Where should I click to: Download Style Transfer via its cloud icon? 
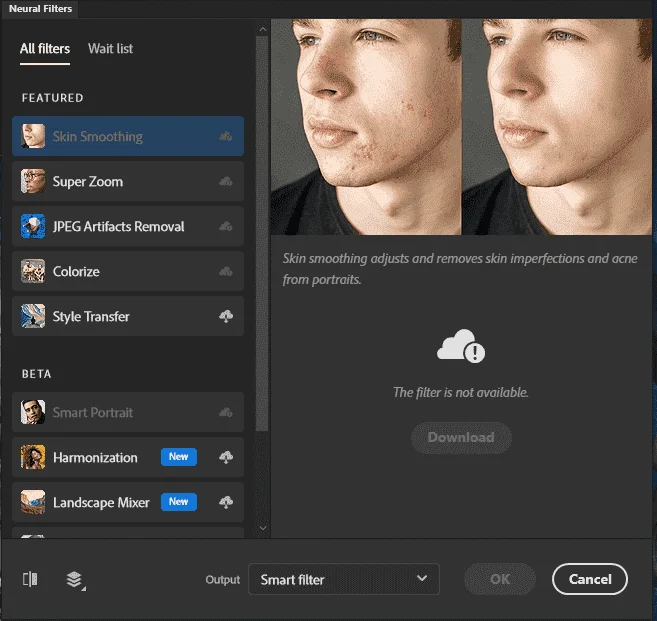pos(226,316)
